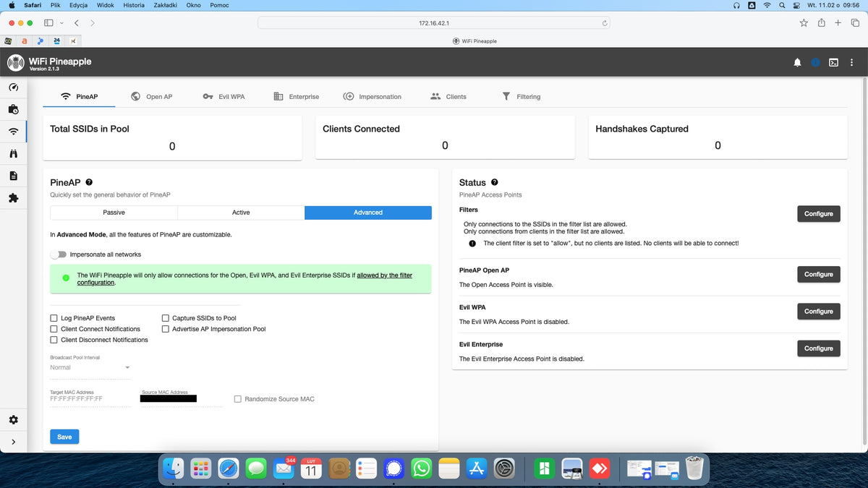Enable Log PineAP Events checkbox
Viewport: 868px width, 488px height.
click(x=54, y=318)
